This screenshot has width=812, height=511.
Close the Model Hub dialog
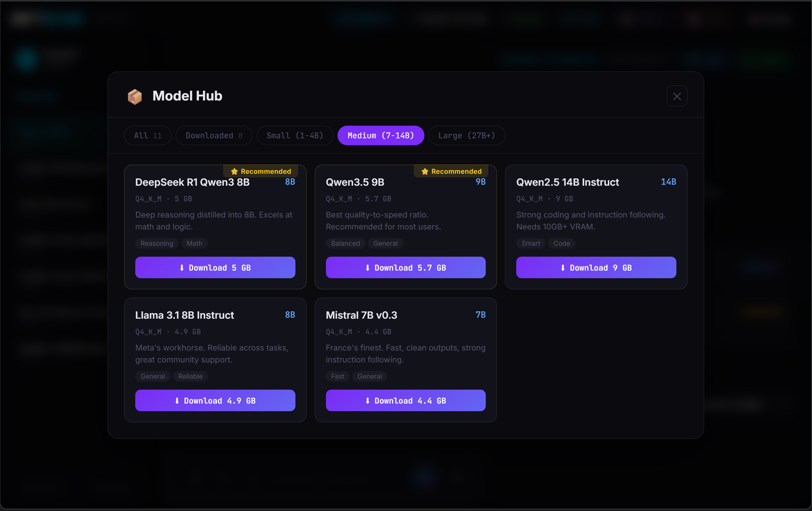[677, 96]
